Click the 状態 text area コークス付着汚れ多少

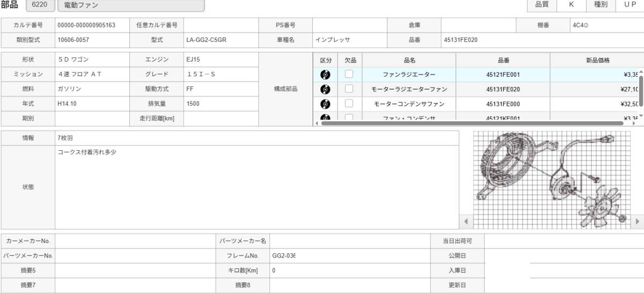pos(257,187)
